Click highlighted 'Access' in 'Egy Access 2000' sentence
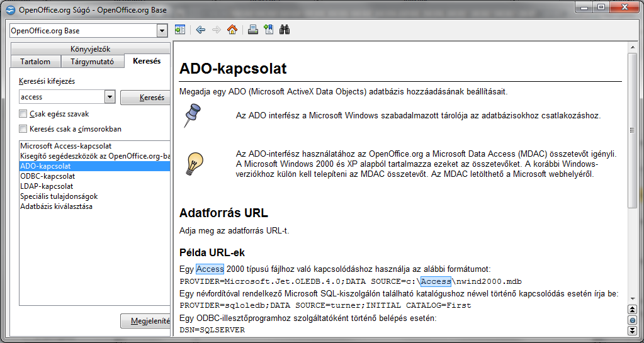The image size is (644, 343). click(x=210, y=269)
